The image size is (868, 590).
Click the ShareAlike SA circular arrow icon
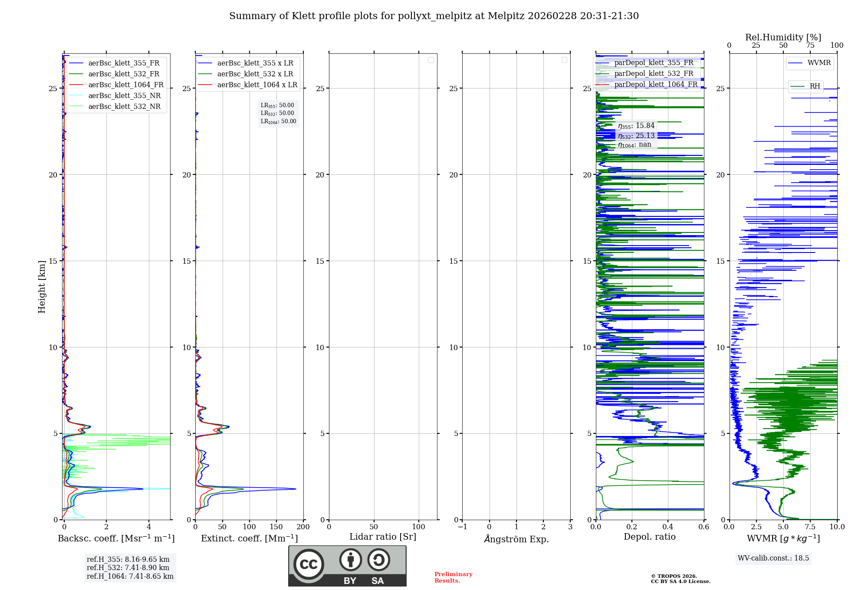(378, 560)
